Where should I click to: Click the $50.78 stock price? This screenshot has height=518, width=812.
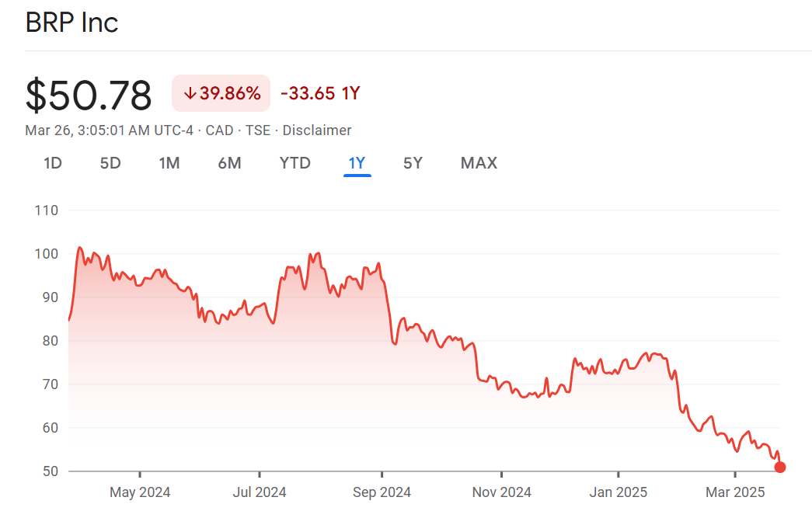pos(89,96)
